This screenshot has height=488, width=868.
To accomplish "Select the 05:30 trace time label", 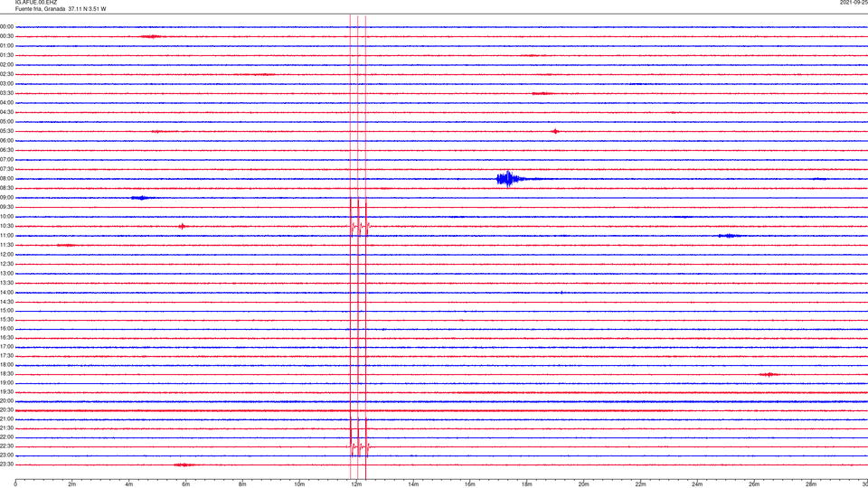I will click(x=6, y=131).
